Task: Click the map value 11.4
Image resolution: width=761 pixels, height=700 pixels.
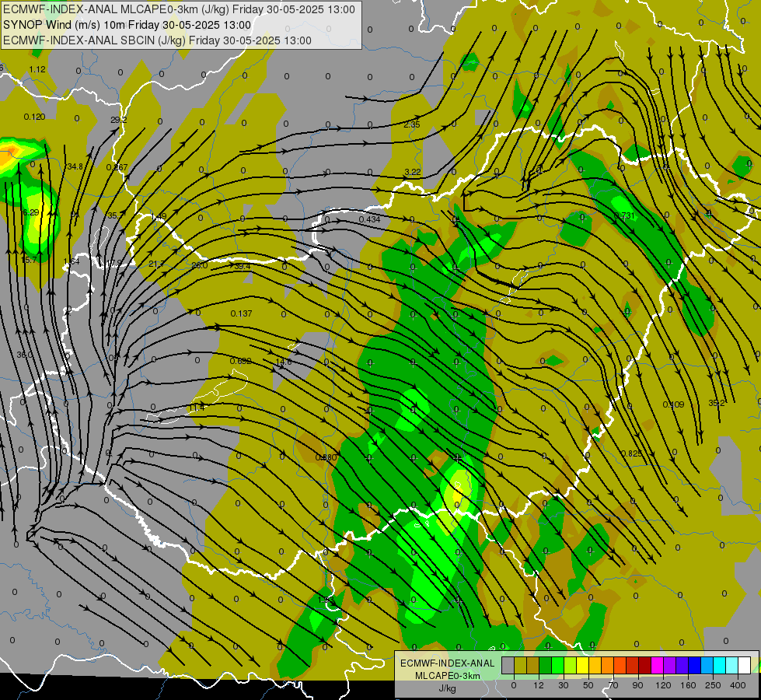Action: (x=197, y=408)
